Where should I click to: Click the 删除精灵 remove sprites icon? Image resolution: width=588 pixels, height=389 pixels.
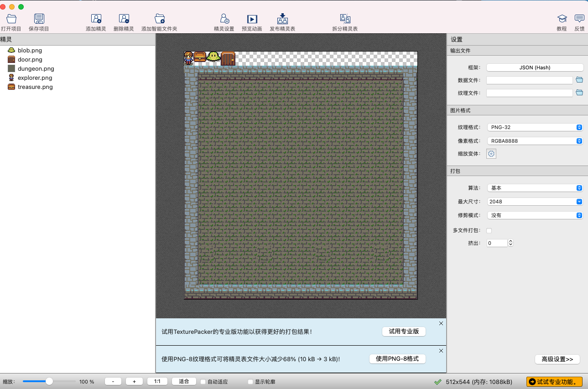pyautogui.click(x=124, y=19)
